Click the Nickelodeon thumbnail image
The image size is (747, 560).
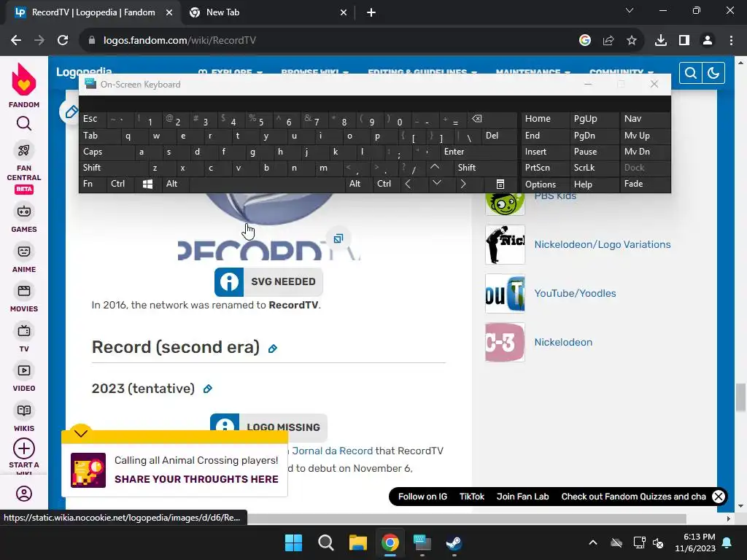505,343
